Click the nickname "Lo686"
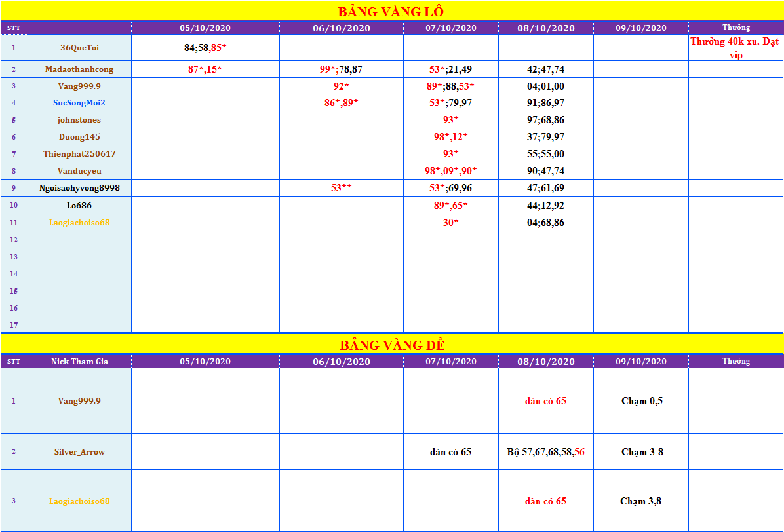Image resolution: width=784 pixels, height=532 pixels. pyautogui.click(x=79, y=205)
